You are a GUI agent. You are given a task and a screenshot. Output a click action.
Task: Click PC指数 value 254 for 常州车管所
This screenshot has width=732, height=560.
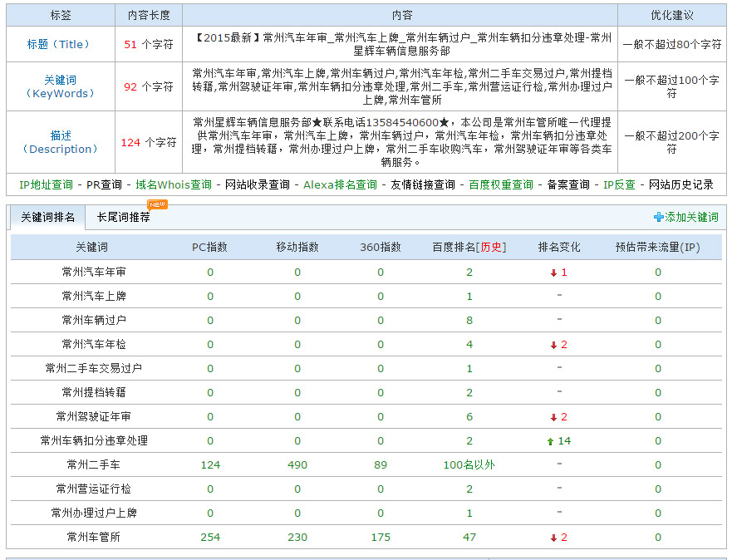click(210, 538)
